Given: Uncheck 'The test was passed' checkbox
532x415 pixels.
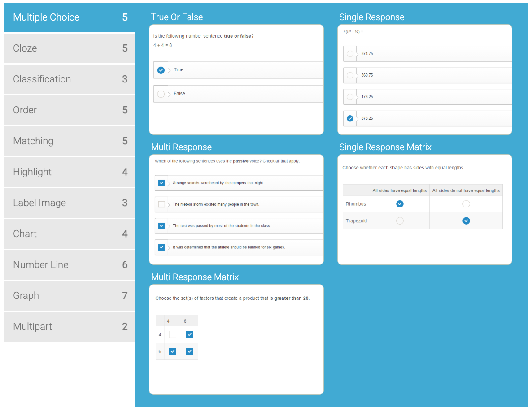Looking at the screenshot, I should tap(161, 226).
